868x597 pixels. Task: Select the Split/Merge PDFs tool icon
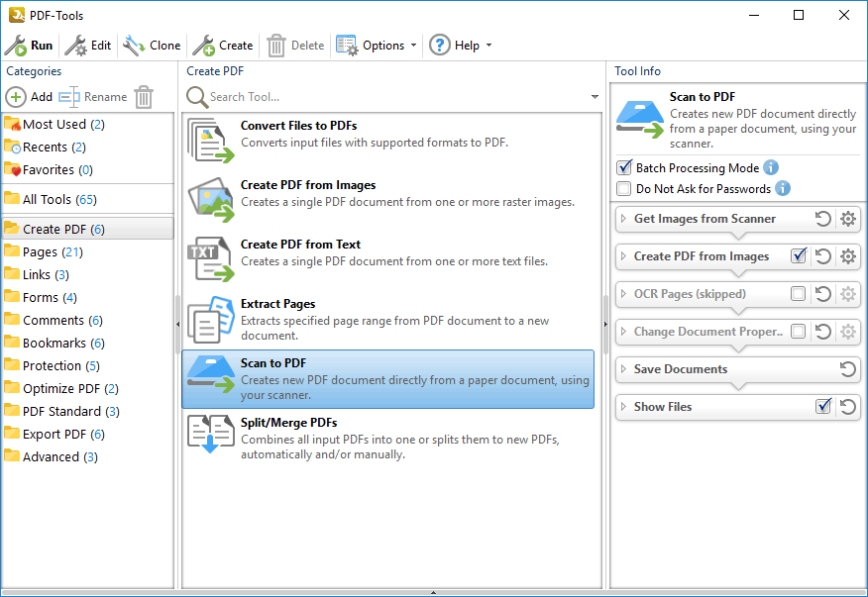tap(210, 434)
